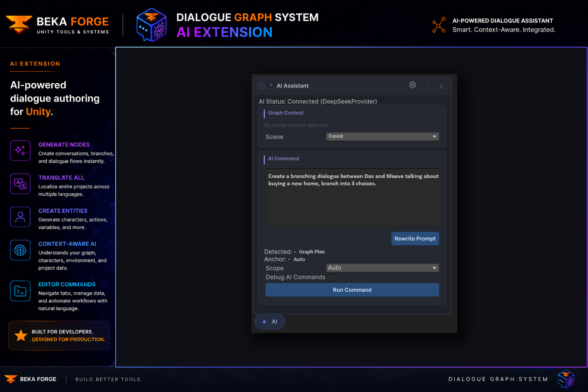Open AI Assistant settings gear
The width and height of the screenshot is (588, 392).
tap(412, 85)
